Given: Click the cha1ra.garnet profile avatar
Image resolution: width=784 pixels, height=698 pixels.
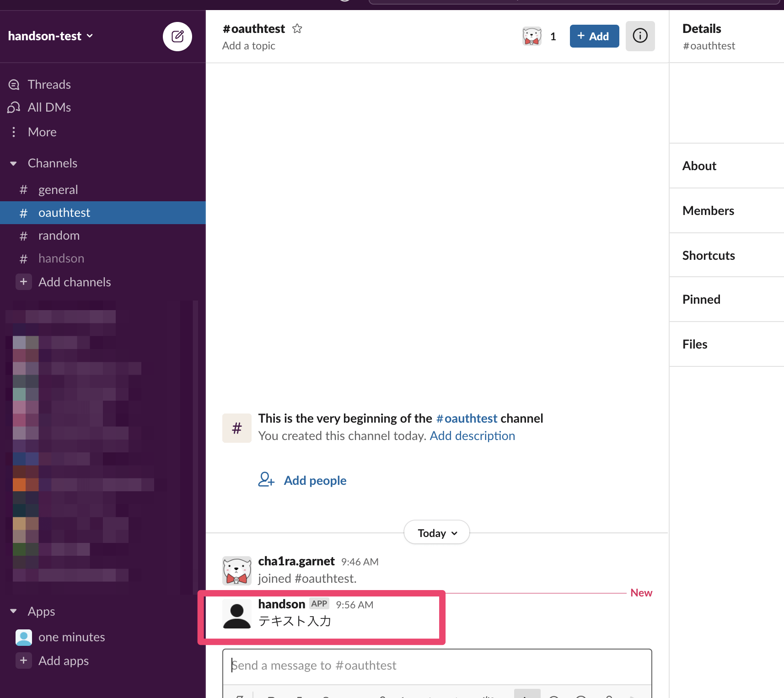Looking at the screenshot, I should click(236, 570).
